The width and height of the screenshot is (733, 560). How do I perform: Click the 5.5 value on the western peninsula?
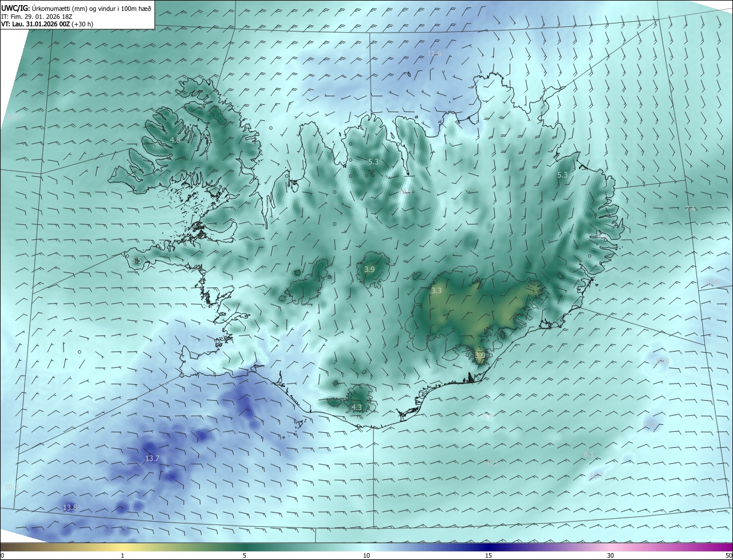coord(136,261)
